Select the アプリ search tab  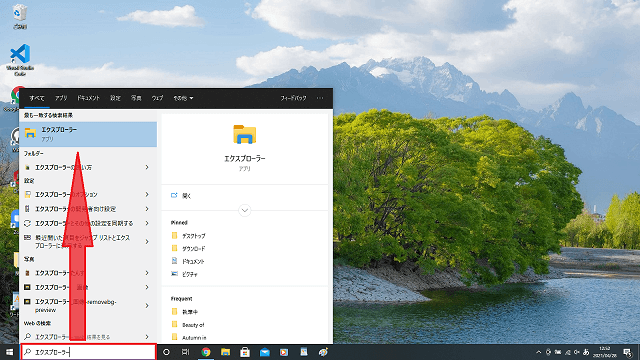pos(61,98)
